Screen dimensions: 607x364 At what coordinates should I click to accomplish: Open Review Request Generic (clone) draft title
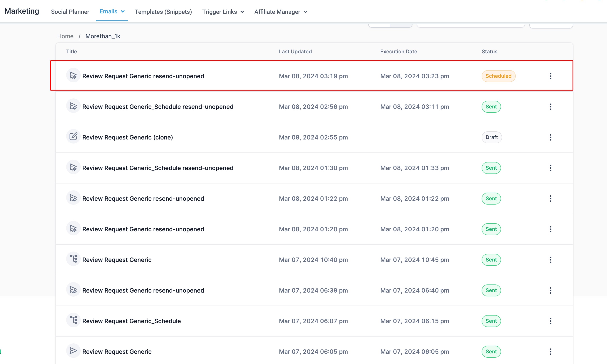coord(127,137)
